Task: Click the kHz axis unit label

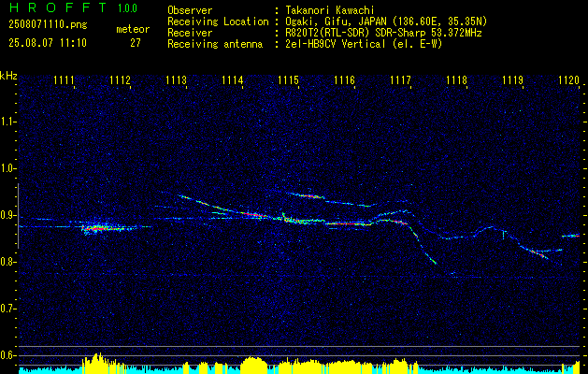Action: pyautogui.click(x=8, y=76)
